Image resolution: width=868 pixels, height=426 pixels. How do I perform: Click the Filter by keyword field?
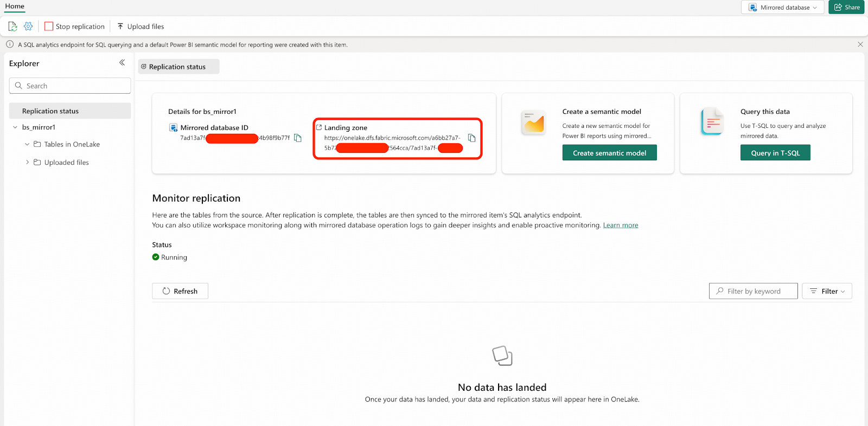(x=753, y=291)
